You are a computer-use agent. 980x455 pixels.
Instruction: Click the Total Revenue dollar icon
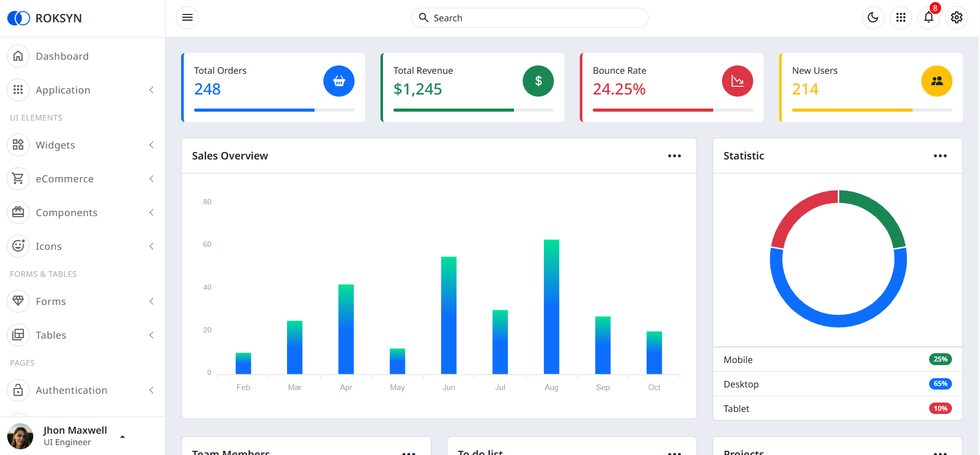538,81
